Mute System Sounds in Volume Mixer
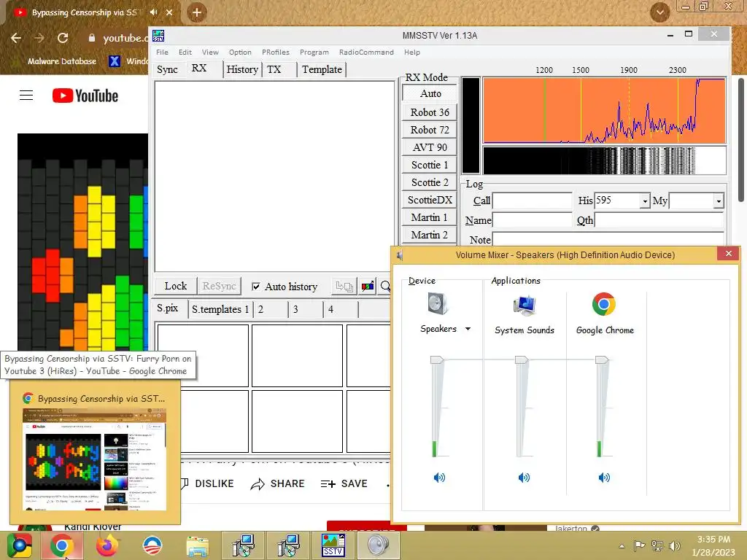This screenshot has height=560, width=747. tap(524, 477)
